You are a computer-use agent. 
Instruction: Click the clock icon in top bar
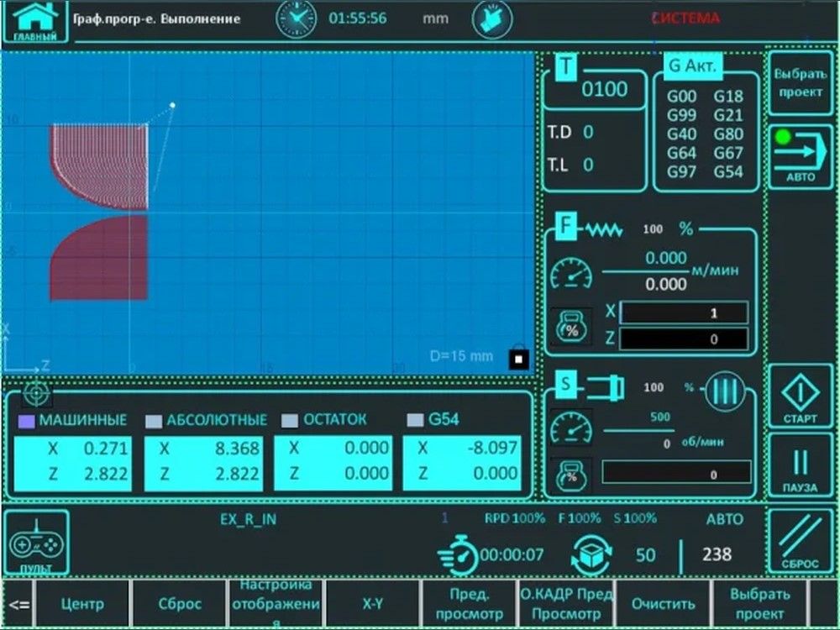point(297,18)
